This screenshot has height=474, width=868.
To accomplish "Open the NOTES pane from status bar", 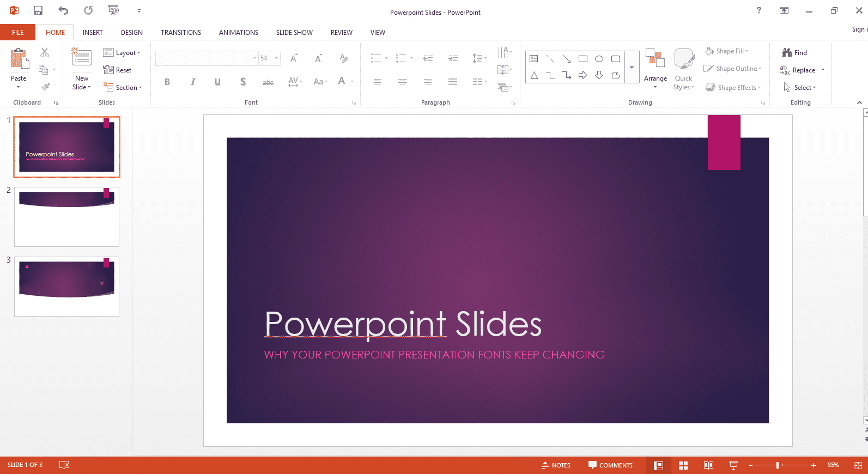I will tap(556, 465).
